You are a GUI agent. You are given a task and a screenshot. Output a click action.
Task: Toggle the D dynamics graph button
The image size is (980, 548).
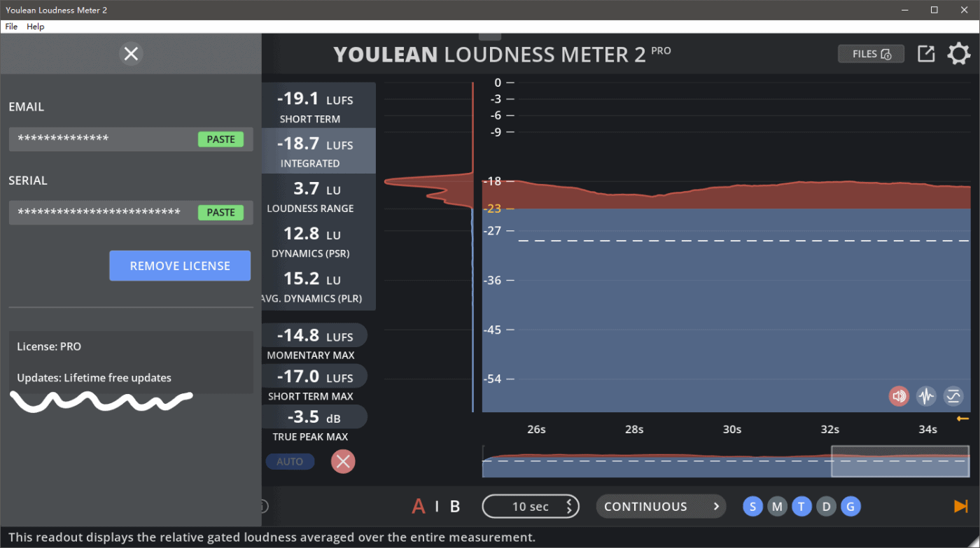[826, 507]
